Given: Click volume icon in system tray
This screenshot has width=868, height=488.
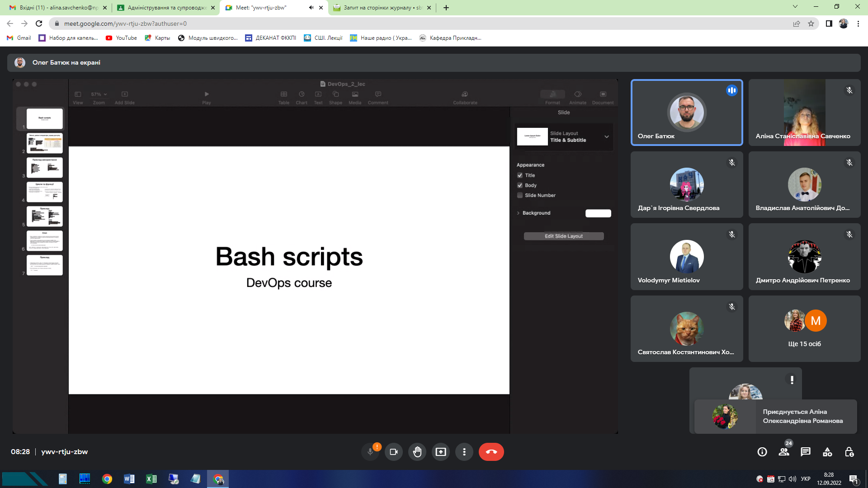Looking at the screenshot, I should coord(792,479).
